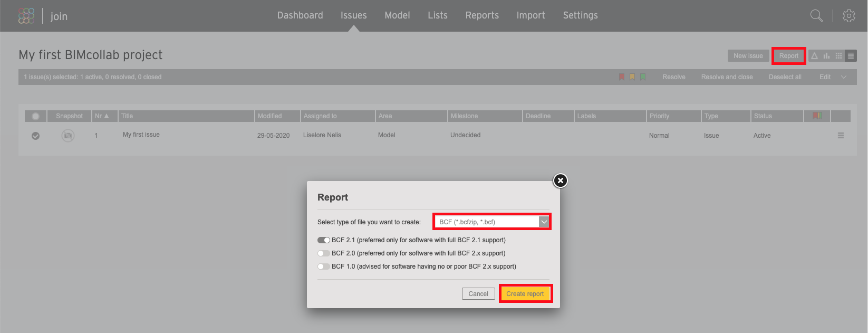Click the no-snapshot camera icon
868x333 pixels.
[68, 136]
